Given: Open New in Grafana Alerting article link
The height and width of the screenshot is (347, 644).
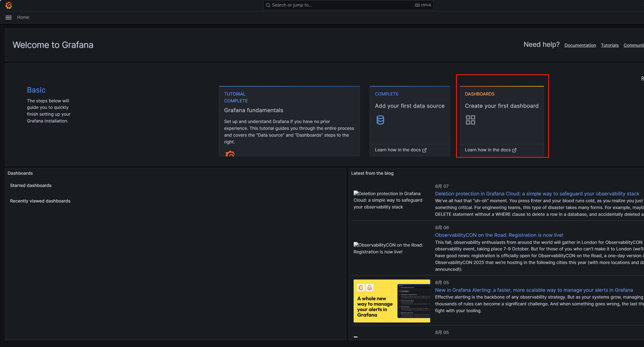Looking at the screenshot, I should click(x=534, y=290).
